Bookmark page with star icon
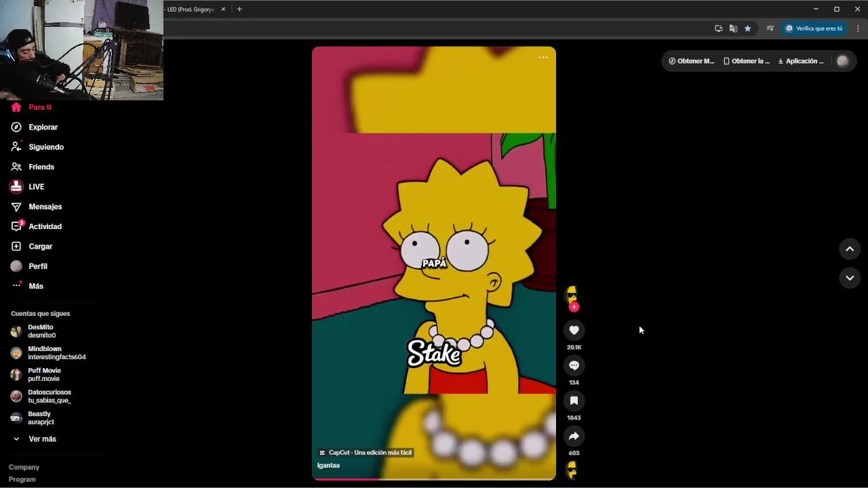868x488 pixels. pyautogui.click(x=747, y=28)
